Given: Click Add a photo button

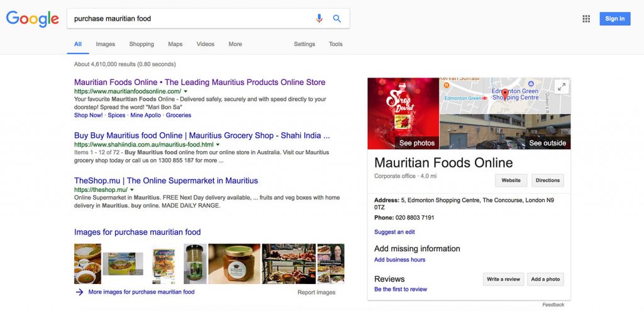Looking at the screenshot, I should [545, 279].
